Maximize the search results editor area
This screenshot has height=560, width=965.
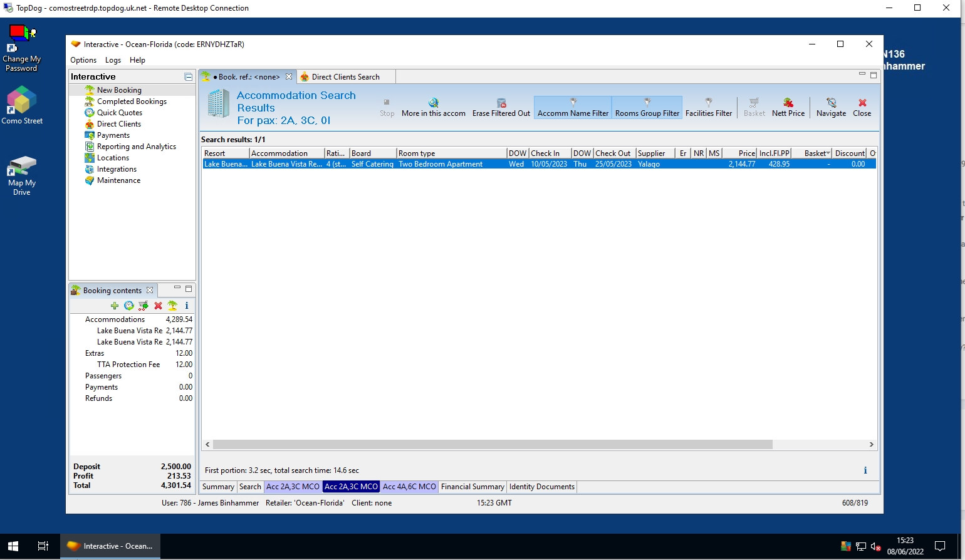pyautogui.click(x=874, y=75)
